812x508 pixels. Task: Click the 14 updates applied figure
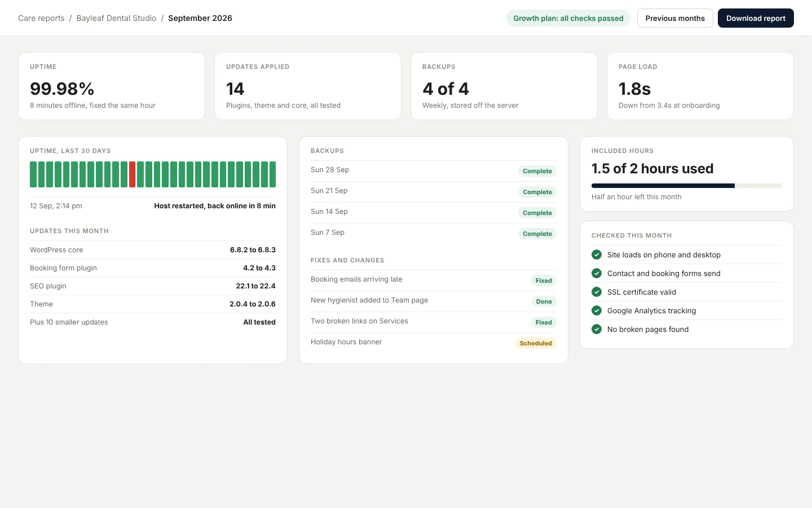pos(235,89)
